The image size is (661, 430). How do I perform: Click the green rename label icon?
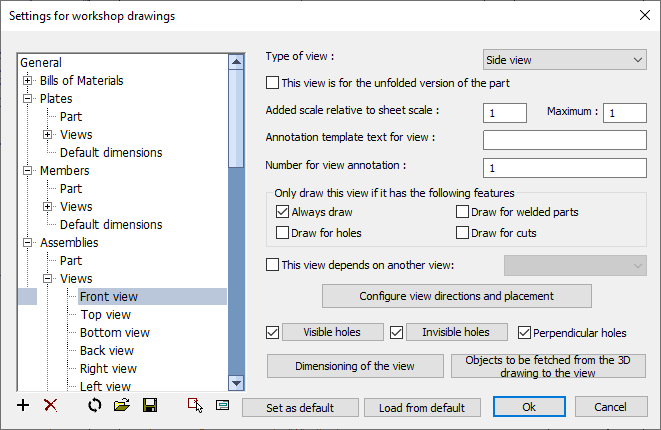click(x=223, y=406)
